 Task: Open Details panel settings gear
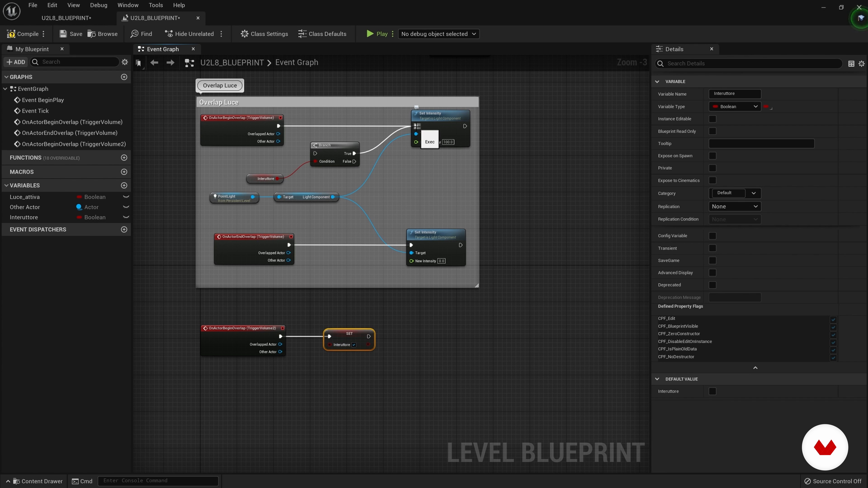coord(862,64)
